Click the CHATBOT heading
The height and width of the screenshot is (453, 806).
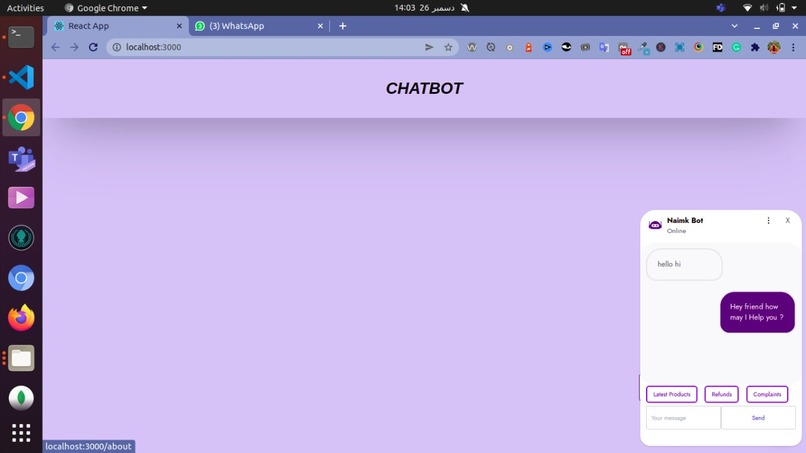424,88
